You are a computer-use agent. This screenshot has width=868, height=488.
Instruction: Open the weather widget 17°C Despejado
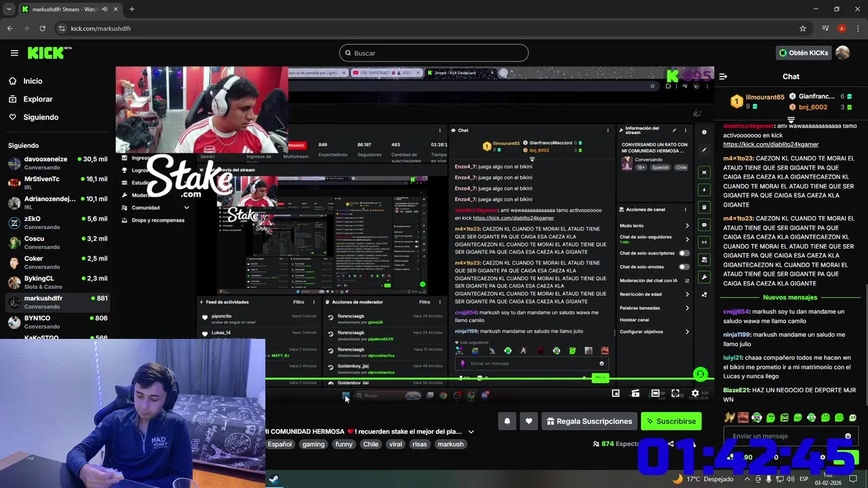click(702, 479)
